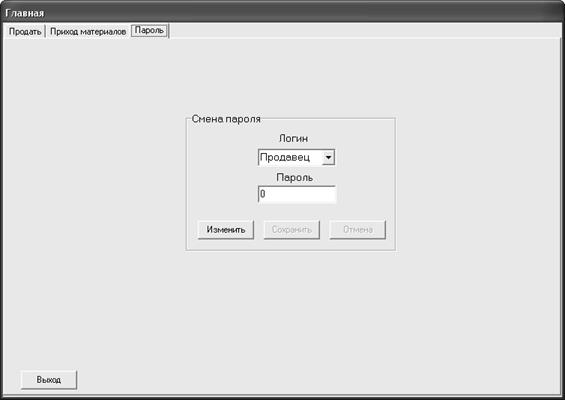Image resolution: width=565 pixels, height=400 pixels.
Task: Select the Пароль tab
Action: pyautogui.click(x=149, y=31)
